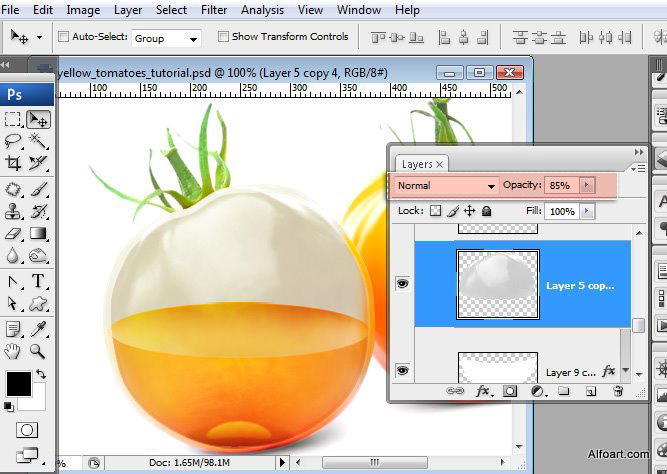Select the Magic Wand tool
This screenshot has height=474, width=667.
point(39,141)
